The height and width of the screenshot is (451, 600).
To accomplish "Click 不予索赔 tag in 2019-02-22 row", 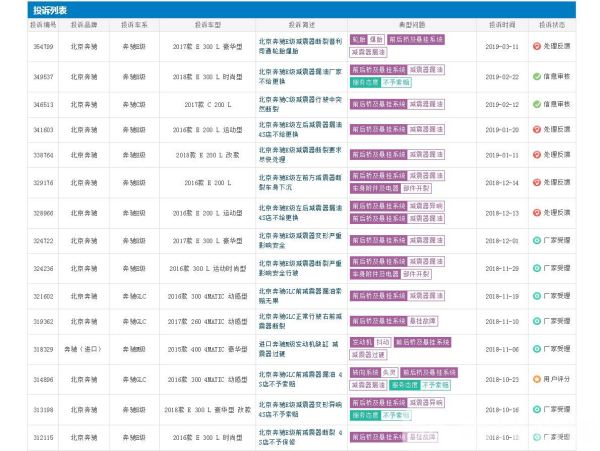I will pos(396,82).
